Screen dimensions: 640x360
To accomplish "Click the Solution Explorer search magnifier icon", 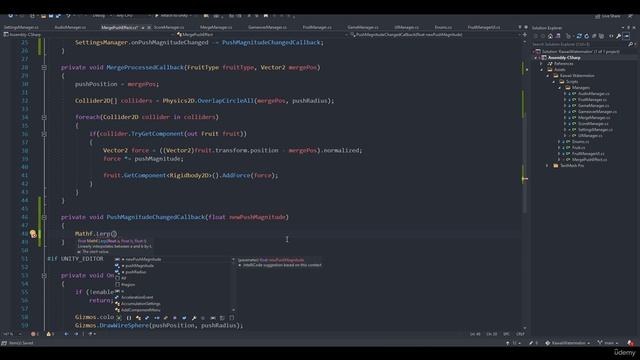I will (x=631, y=44).
